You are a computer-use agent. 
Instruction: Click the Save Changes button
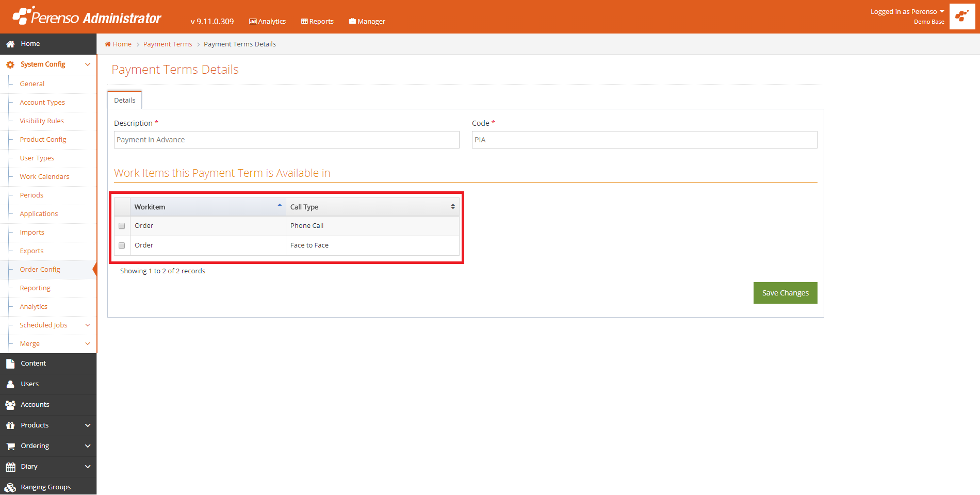click(x=785, y=293)
